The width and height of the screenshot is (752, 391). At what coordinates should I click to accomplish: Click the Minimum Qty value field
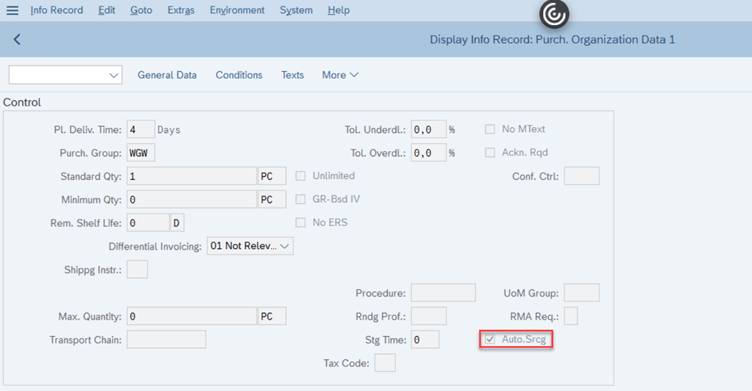tap(192, 200)
